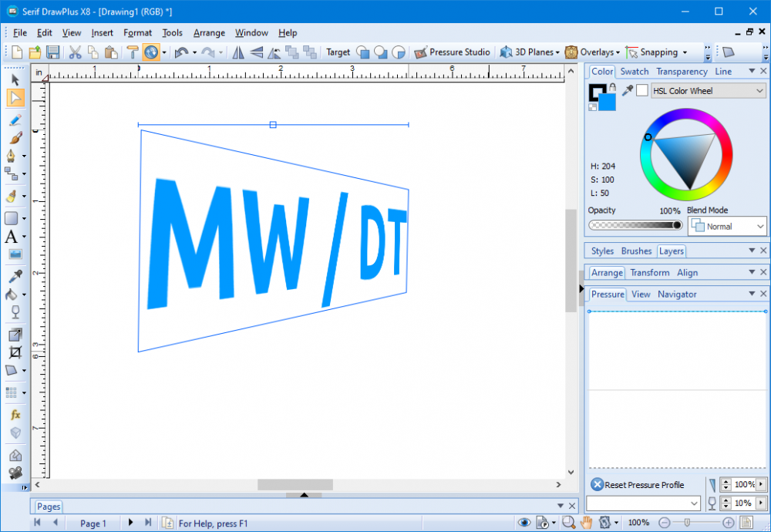Launch Pressure Studio from the toolbar
Image resolution: width=771 pixels, height=532 pixels.
452,52
